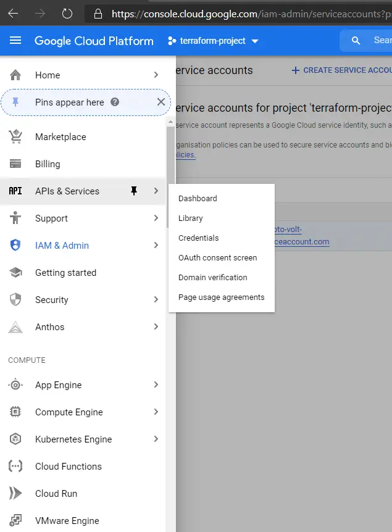Open Domain verification entry

tap(221, 278)
